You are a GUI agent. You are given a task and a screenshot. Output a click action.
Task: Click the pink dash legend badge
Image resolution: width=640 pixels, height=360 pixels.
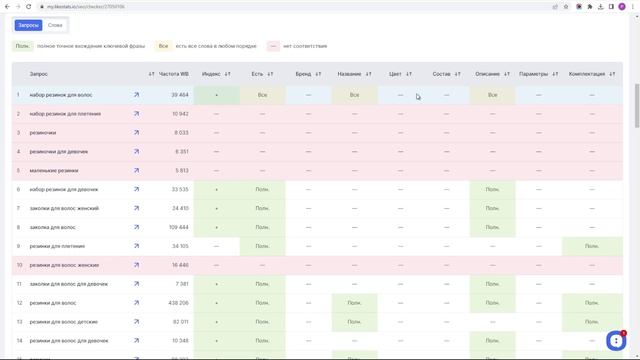[273, 46]
